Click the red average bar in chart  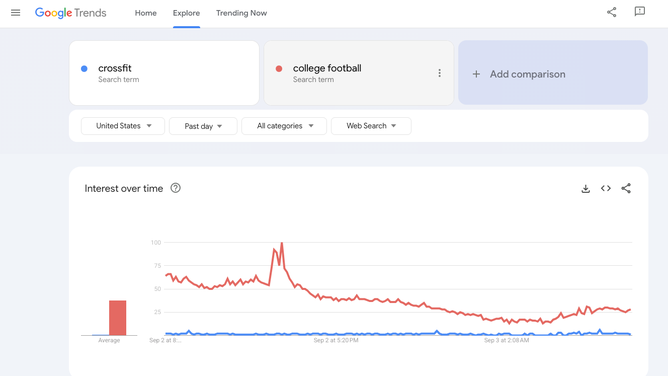click(118, 318)
